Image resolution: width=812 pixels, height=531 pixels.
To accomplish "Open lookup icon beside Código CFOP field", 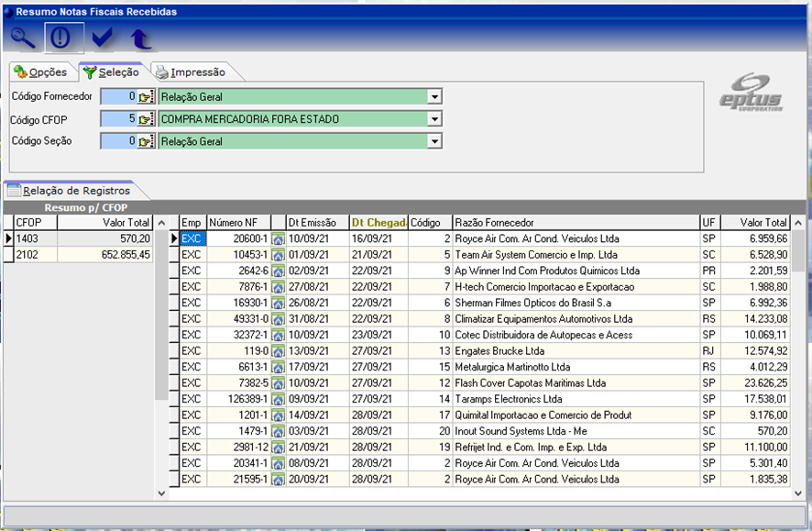I will (x=145, y=119).
